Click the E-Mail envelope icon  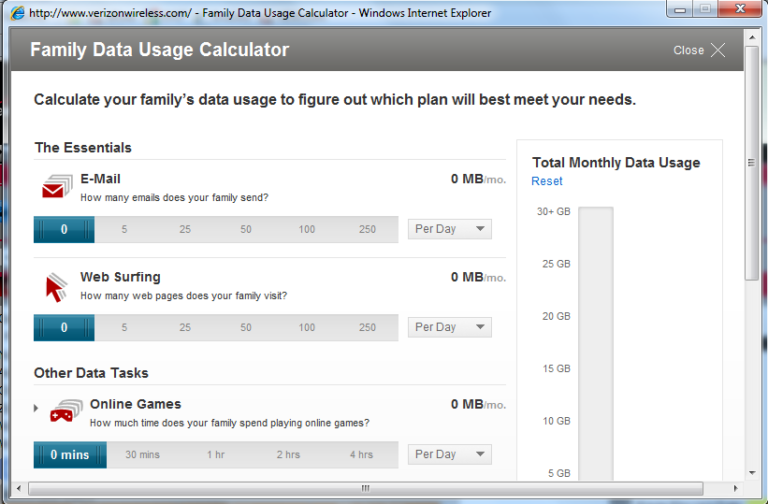[57, 187]
